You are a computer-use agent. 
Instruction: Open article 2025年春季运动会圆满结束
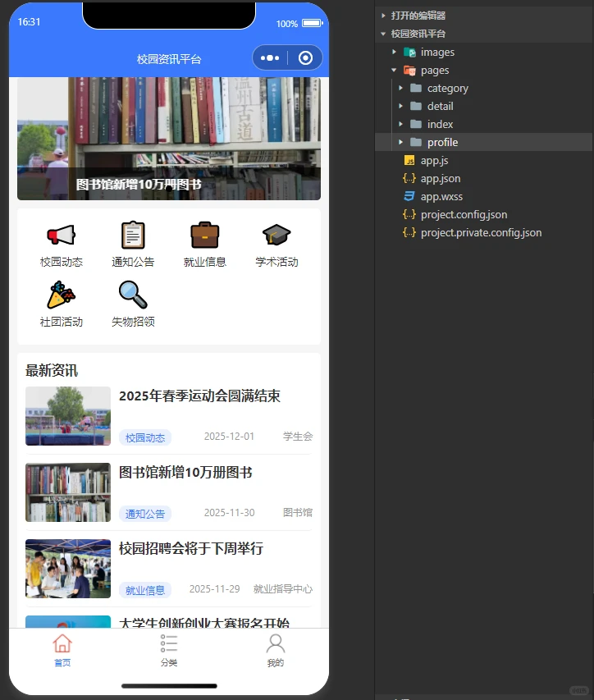199,396
